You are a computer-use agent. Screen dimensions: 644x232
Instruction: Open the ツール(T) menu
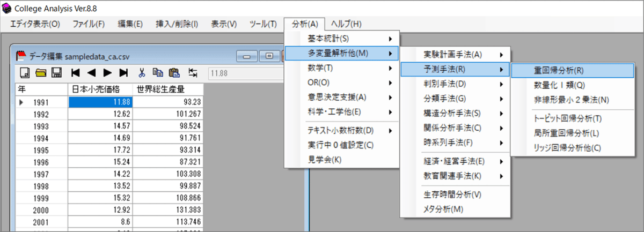click(x=263, y=24)
